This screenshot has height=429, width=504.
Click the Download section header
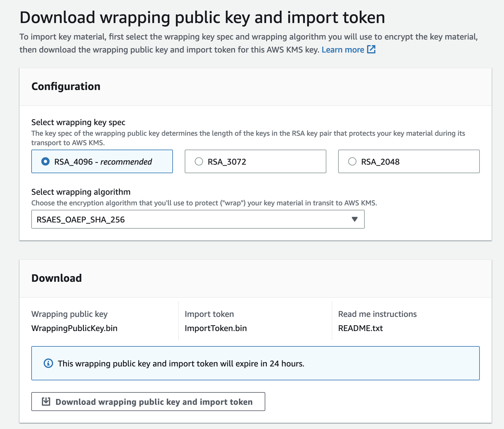[x=57, y=278]
